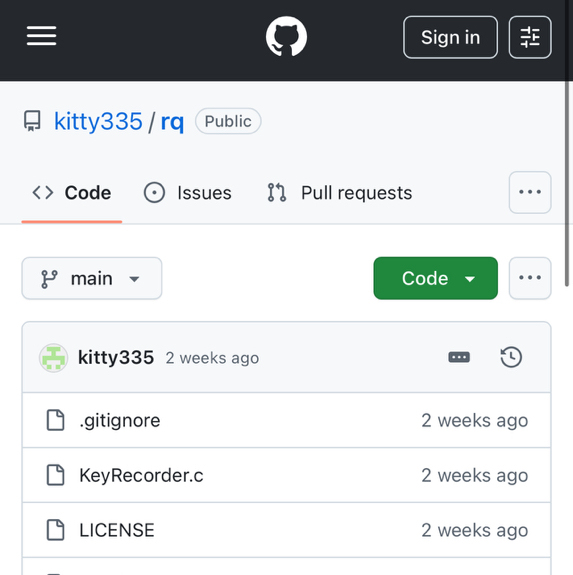Switch to the Issues tab
Image resolution: width=573 pixels, height=575 pixels.
[187, 193]
